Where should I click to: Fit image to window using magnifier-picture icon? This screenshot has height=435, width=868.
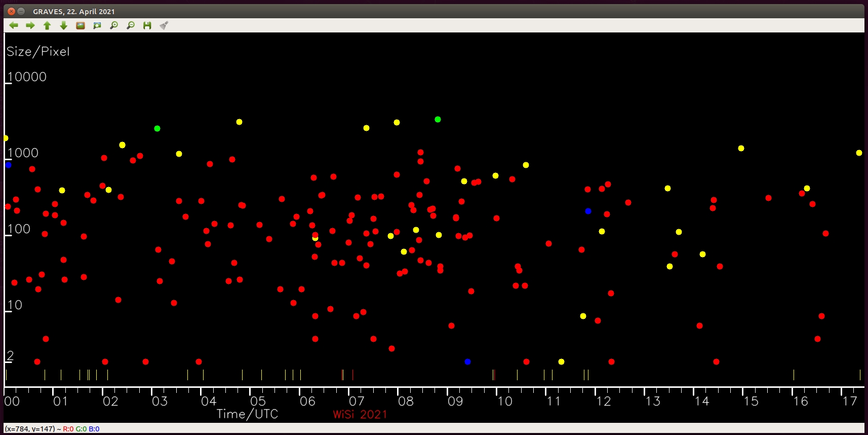click(97, 25)
